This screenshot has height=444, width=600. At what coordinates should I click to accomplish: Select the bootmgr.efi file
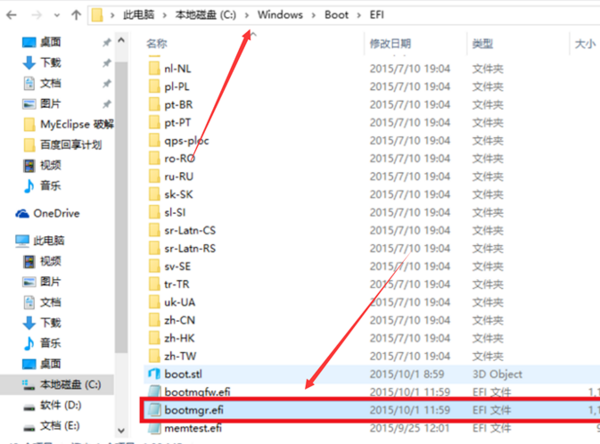pos(370,410)
